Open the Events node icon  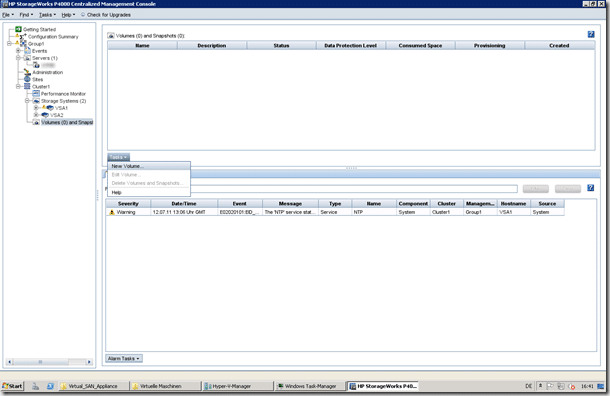tap(27, 51)
